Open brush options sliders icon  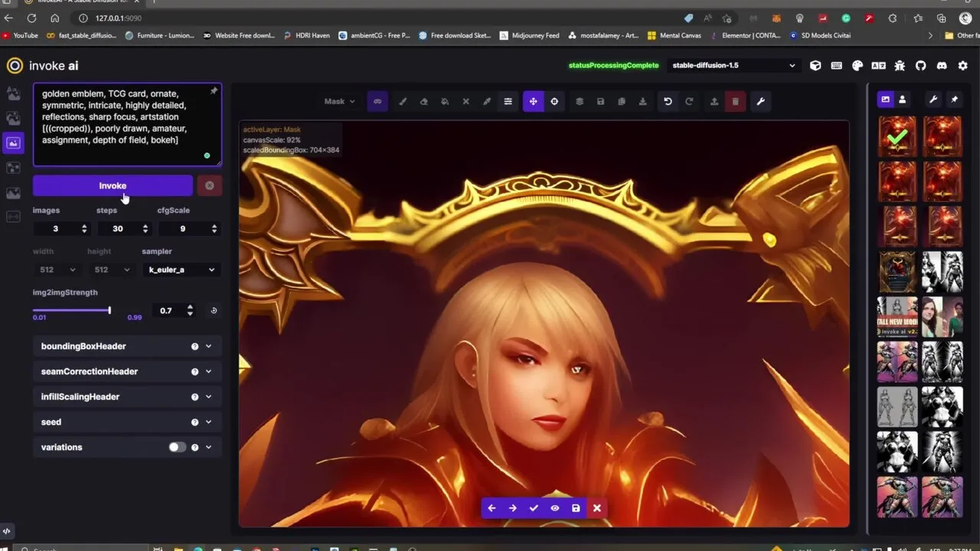point(508,101)
